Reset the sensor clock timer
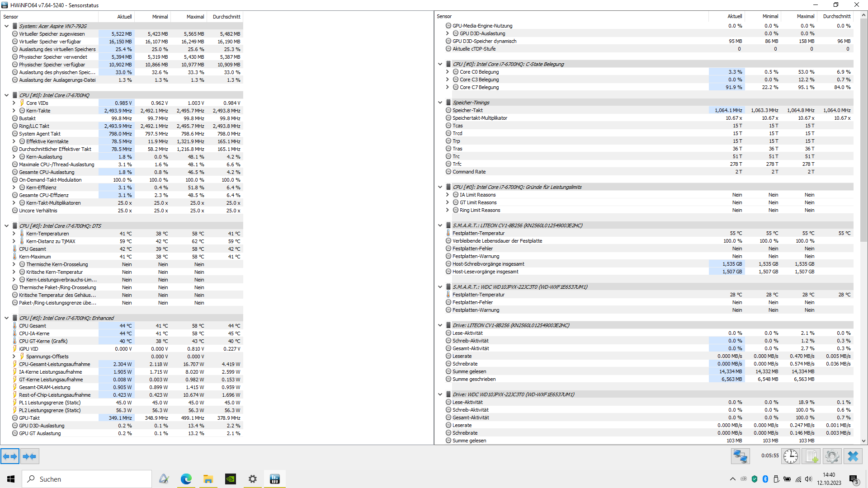 click(x=790, y=456)
